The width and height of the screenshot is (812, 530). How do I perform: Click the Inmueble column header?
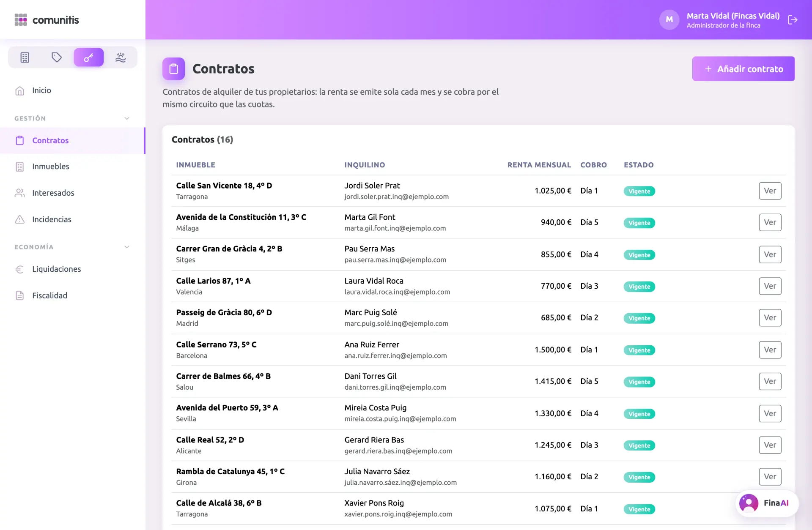pos(195,165)
